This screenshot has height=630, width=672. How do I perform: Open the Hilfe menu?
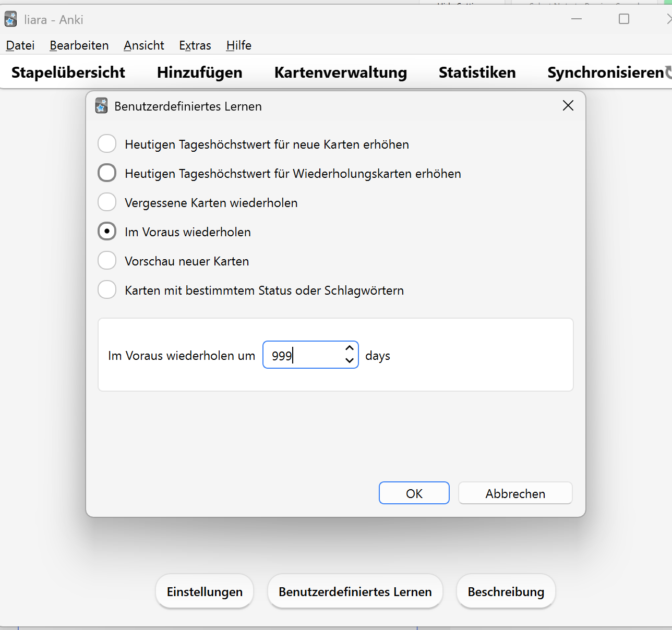tap(239, 45)
